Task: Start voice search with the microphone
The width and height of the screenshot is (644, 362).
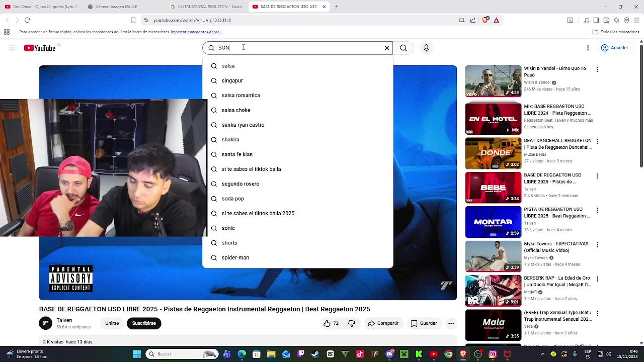Action: pos(426,48)
